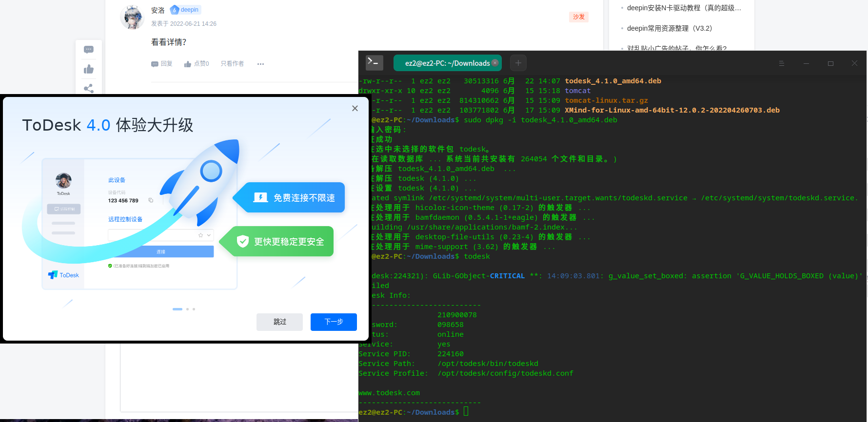868x422 pixels.
Task: Click the status value online in terminal
Action: (451, 334)
